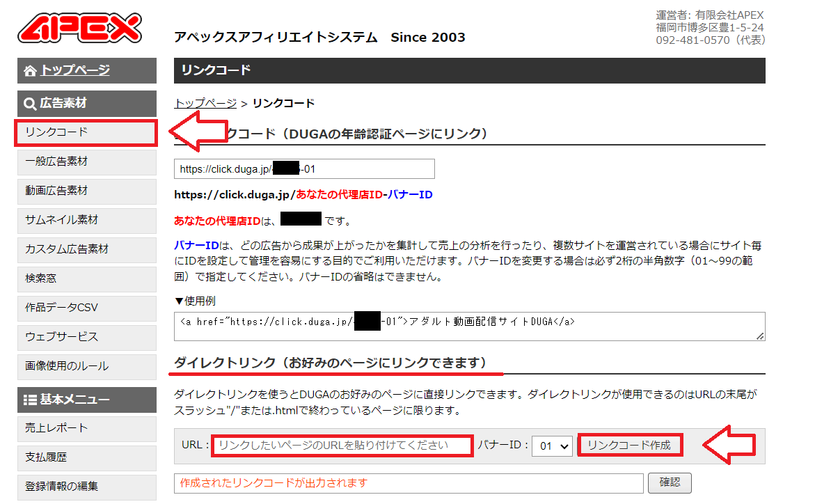Click the リンクコード作成 button

(629, 446)
